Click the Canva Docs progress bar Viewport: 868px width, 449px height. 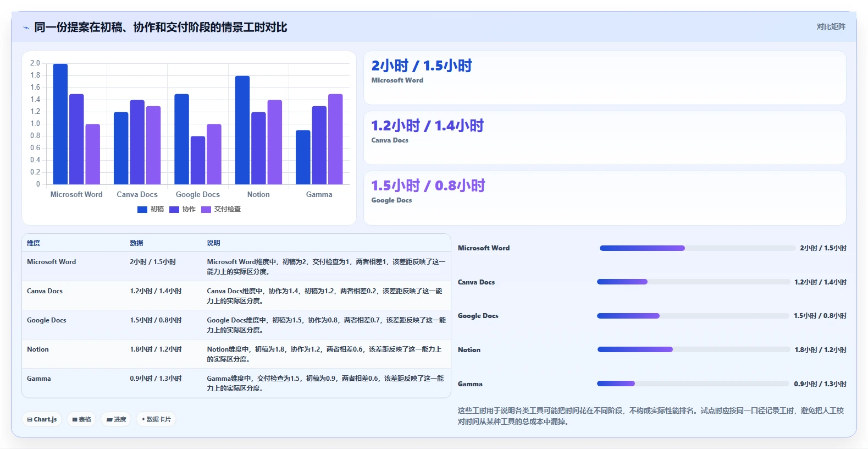tap(693, 282)
